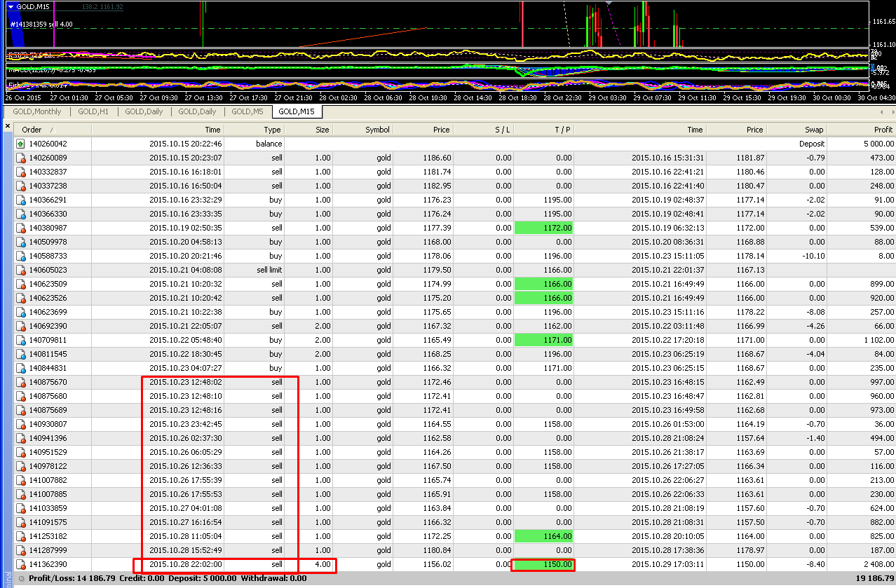
Task: Click the '2015.10.28 22:02:00' open time cell
Action: click(x=185, y=564)
